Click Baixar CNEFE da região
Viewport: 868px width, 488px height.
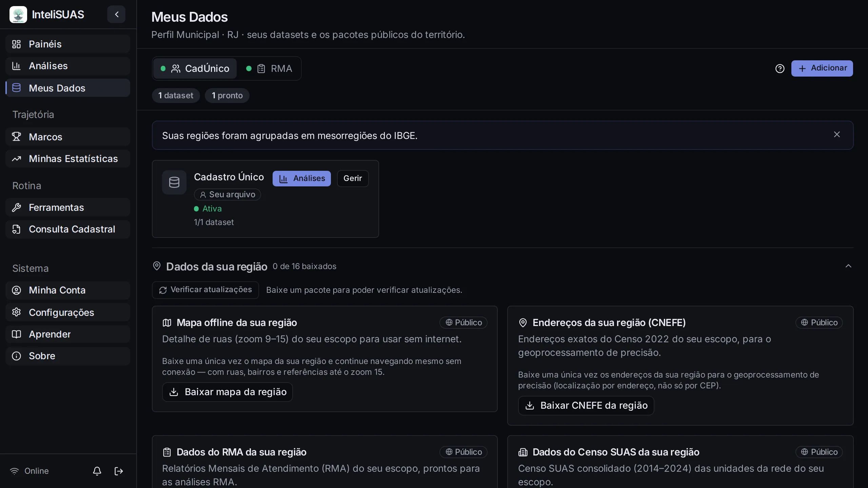[586, 406]
